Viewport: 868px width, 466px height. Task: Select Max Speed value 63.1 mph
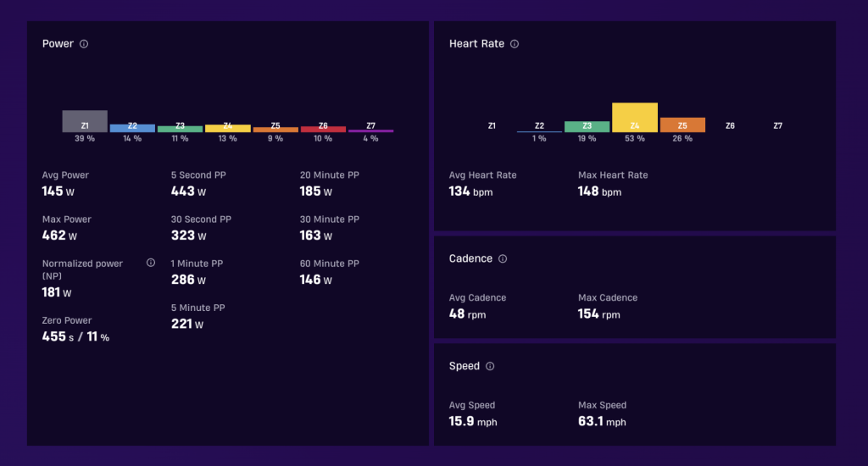click(602, 422)
